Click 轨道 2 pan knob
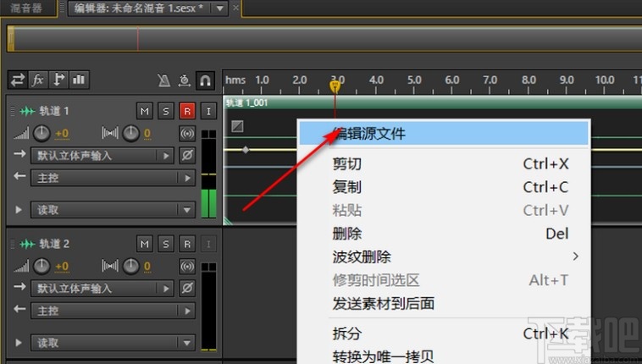 (131, 267)
